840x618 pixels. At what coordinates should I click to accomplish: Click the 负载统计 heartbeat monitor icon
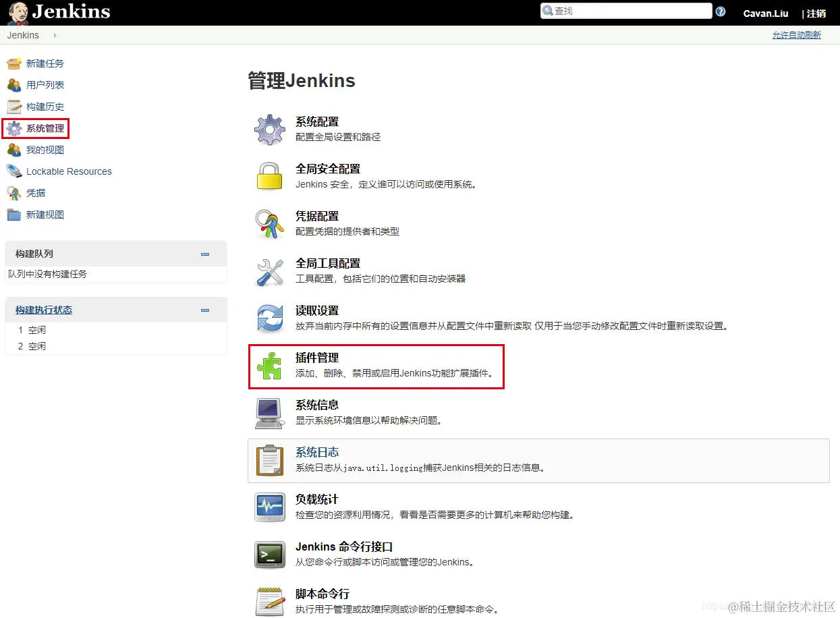click(x=270, y=507)
